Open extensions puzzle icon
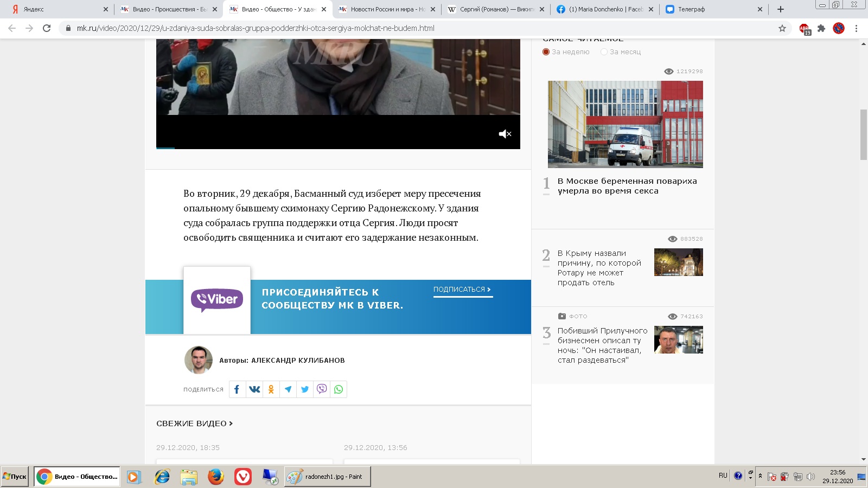The image size is (868, 488). [821, 28]
